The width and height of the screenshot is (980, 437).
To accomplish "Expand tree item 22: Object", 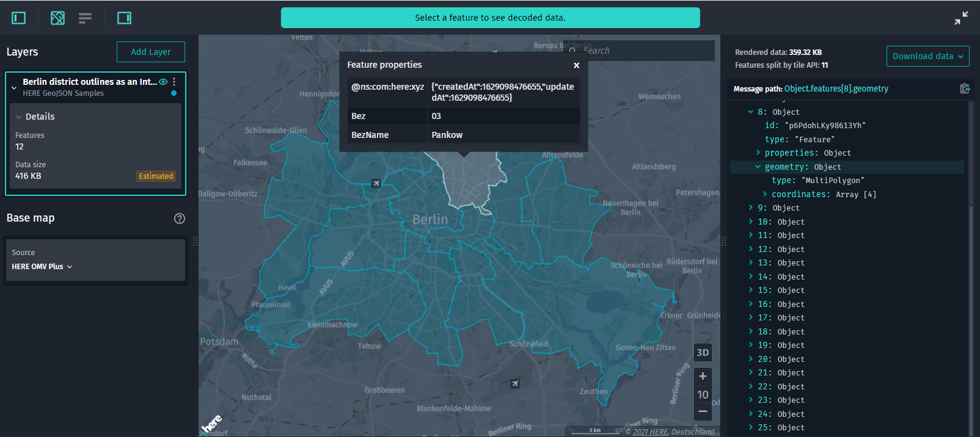I will coord(751,386).
